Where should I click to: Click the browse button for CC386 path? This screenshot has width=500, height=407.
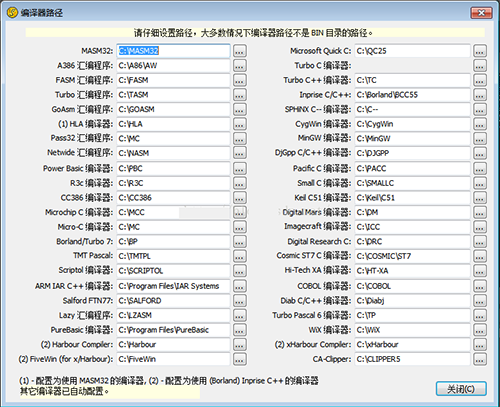(x=240, y=198)
